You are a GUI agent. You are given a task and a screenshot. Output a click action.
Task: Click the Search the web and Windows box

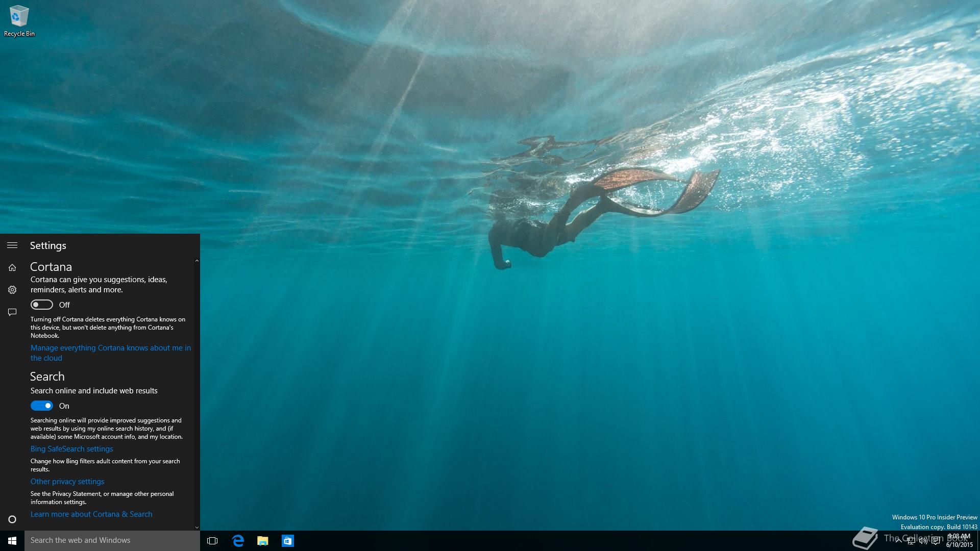112,540
